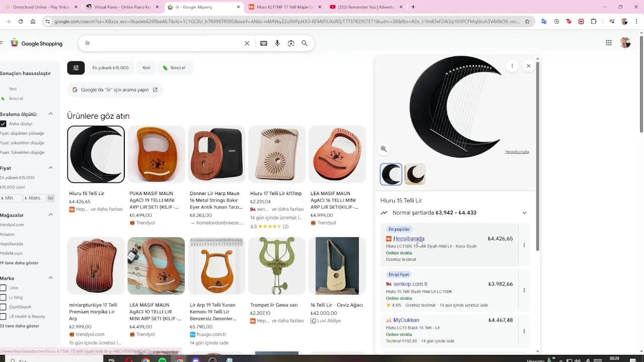Close the product detail panel
Viewport: 644px width, 362px height.
pos(528,66)
